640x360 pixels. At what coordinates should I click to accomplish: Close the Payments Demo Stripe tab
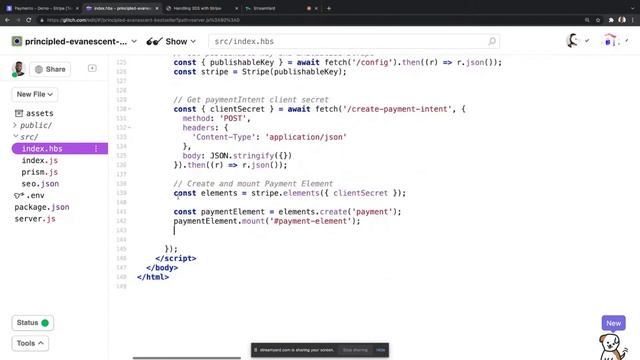77,8
